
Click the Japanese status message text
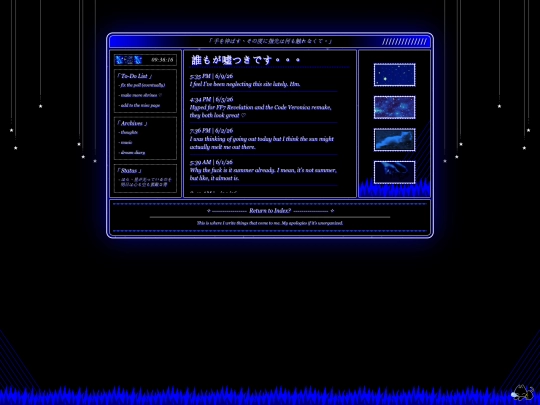[146, 182]
